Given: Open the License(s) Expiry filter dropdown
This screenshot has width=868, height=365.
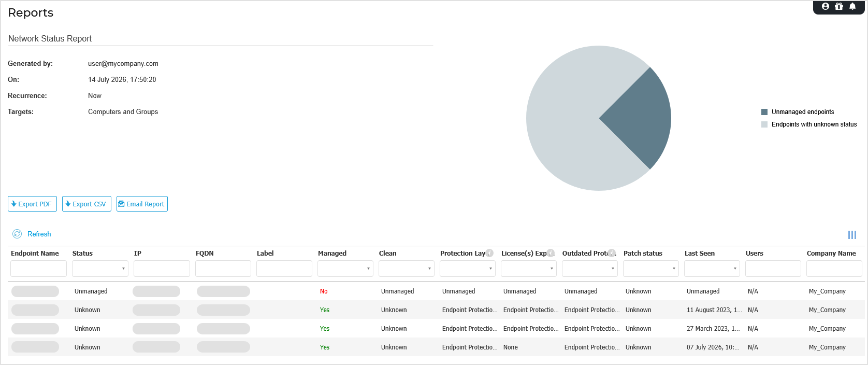Looking at the screenshot, I should pyautogui.click(x=529, y=269).
